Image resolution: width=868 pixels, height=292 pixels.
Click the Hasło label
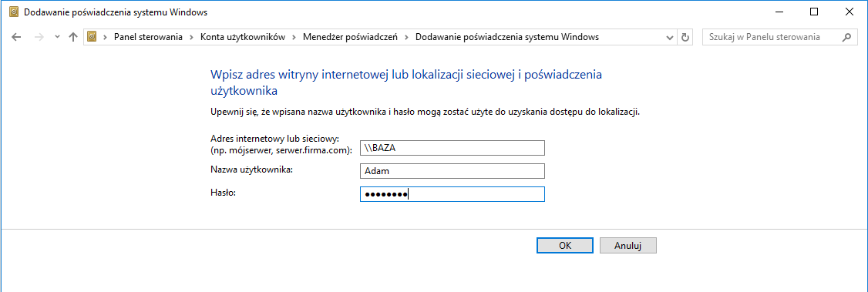[x=223, y=192]
